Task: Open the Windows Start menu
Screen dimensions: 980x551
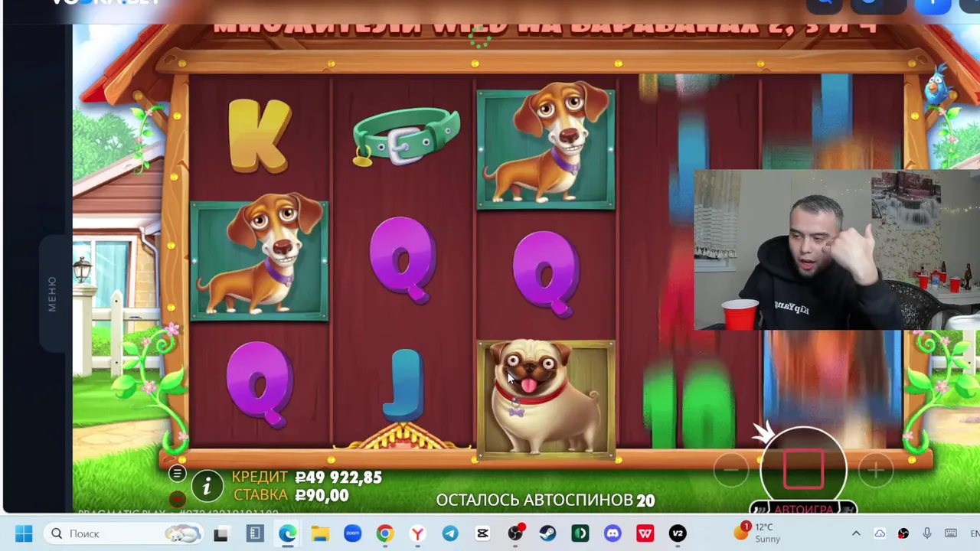Action: coord(24,533)
